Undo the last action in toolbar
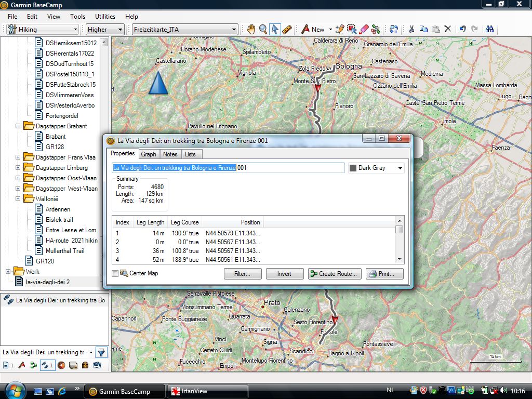 [x=462, y=30]
